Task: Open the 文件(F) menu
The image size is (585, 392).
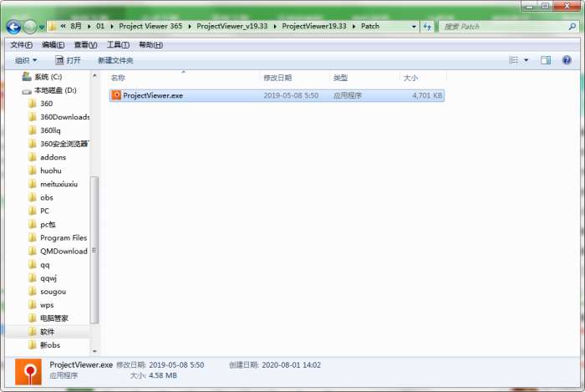Action: click(x=21, y=45)
